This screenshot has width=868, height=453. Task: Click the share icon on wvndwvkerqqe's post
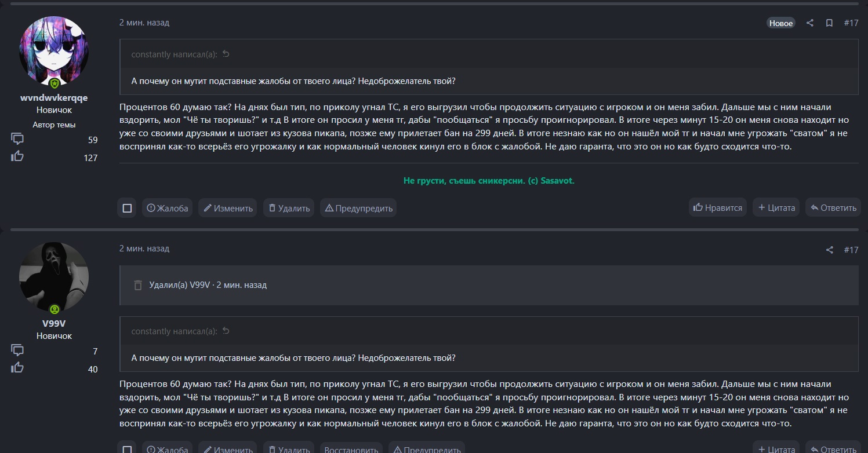810,23
